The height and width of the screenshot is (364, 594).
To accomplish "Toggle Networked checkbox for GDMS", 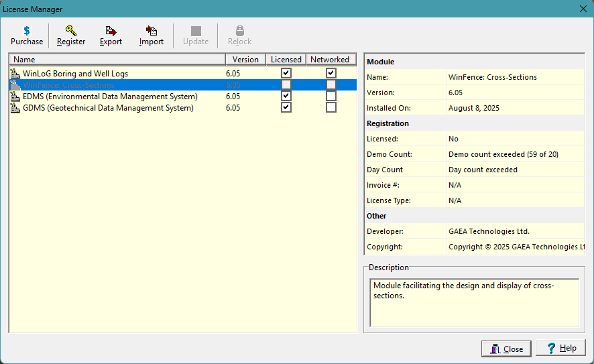I will (x=331, y=107).
